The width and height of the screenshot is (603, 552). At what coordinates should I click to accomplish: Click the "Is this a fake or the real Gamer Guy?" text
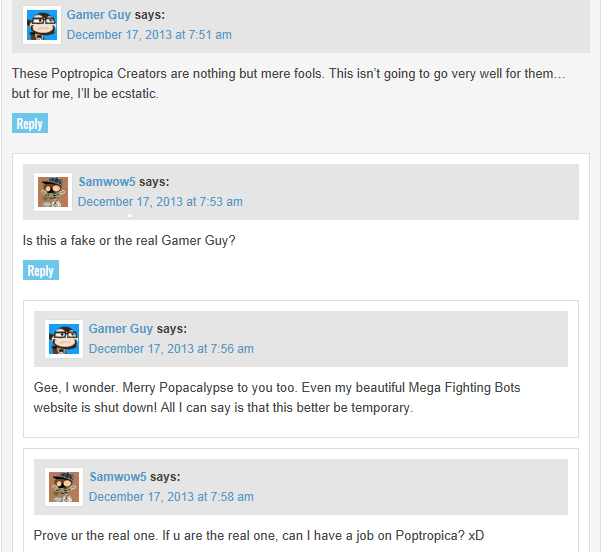129,241
